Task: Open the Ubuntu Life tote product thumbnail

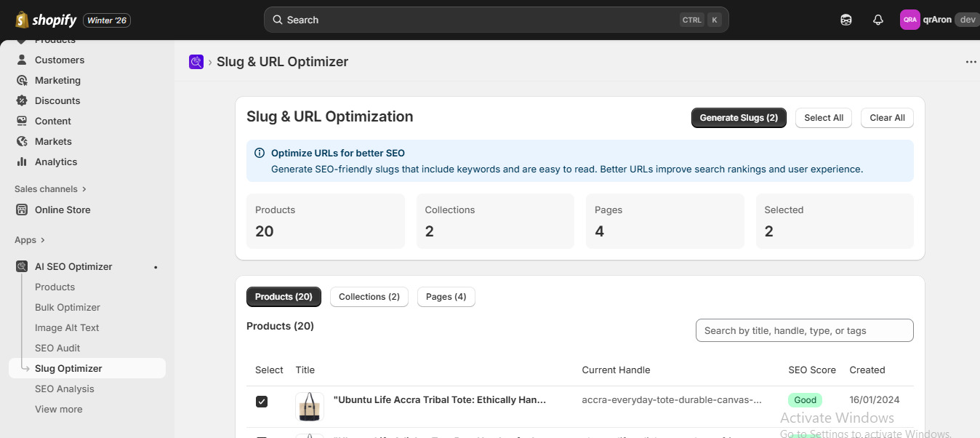Action: pos(310,407)
